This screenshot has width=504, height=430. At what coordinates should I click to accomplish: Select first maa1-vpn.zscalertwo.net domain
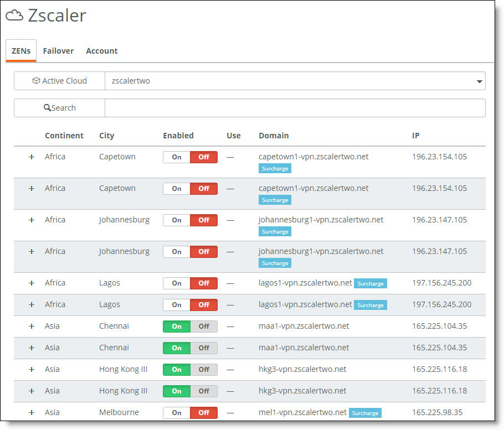[304, 327]
